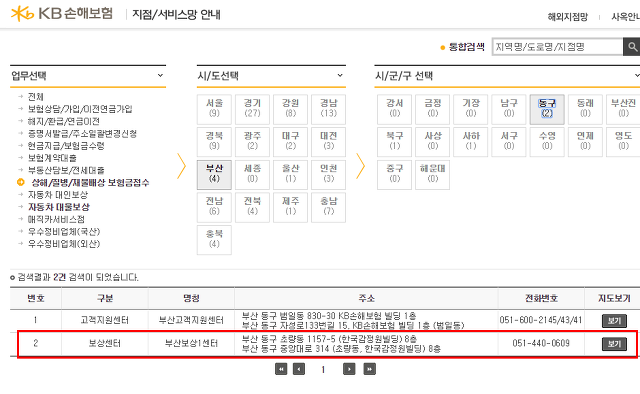Choose 경남 (13) region button
Image resolution: width=640 pixels, height=394 pixels.
point(329,109)
